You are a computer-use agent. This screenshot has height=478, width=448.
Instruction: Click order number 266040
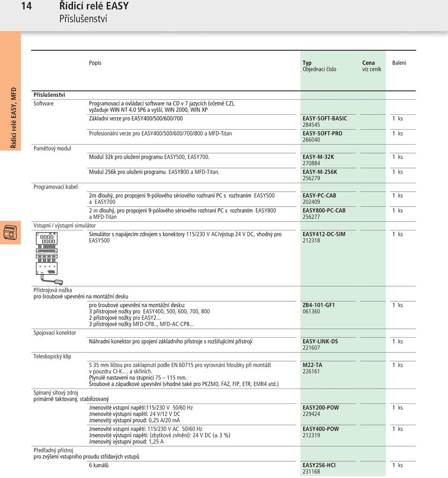click(311, 139)
